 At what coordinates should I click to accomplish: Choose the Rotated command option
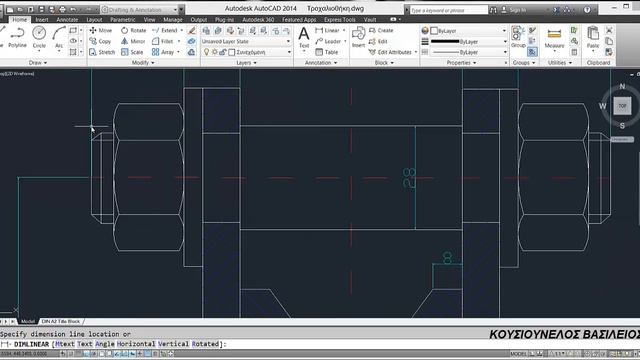click(x=205, y=344)
